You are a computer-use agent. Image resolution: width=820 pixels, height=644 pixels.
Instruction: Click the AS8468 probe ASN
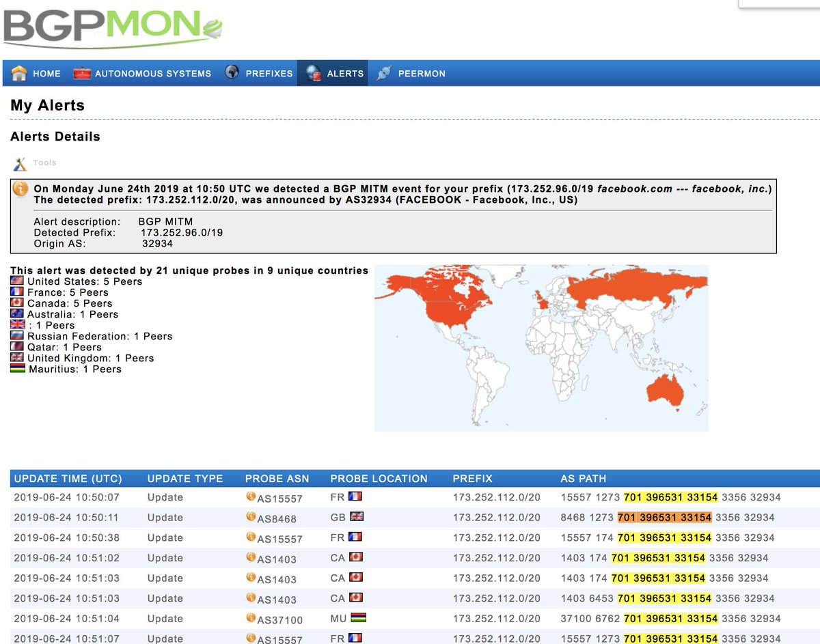pos(277,519)
